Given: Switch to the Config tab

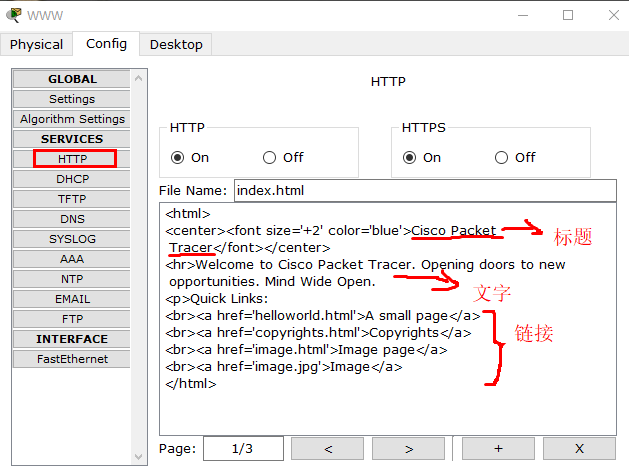Looking at the screenshot, I should (x=106, y=44).
